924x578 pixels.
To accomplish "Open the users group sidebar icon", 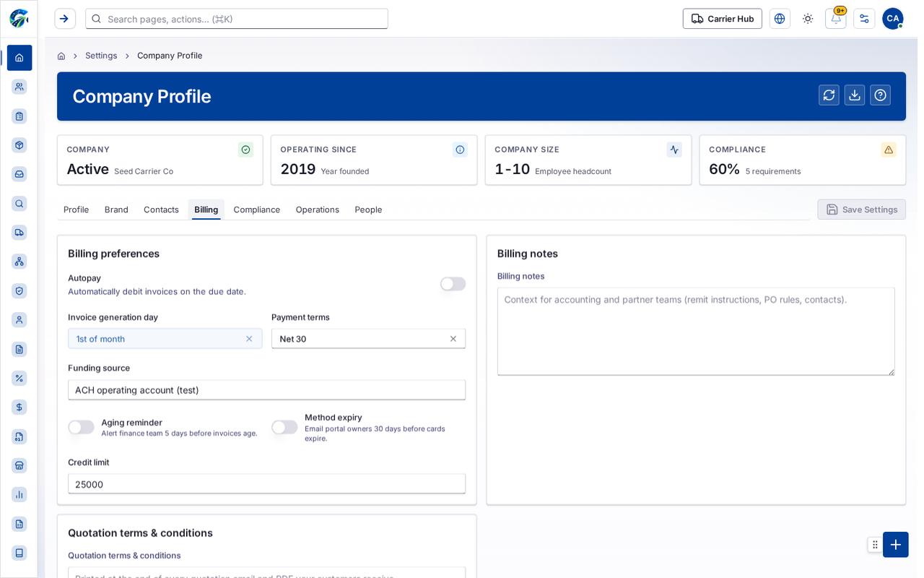I will 19,87.
